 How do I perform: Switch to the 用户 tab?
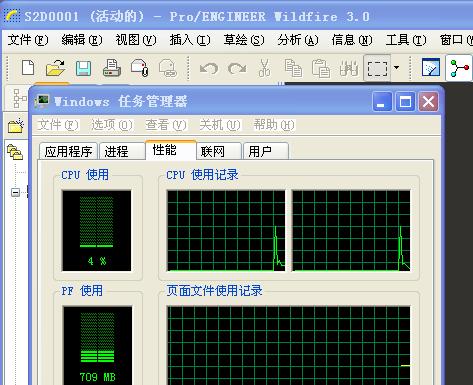tap(266, 151)
